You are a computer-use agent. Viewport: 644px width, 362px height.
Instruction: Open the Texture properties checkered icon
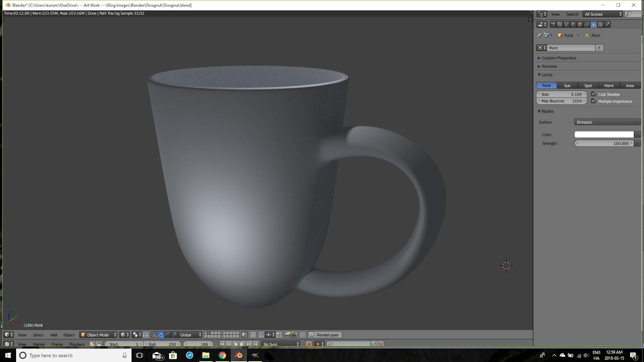600,24
